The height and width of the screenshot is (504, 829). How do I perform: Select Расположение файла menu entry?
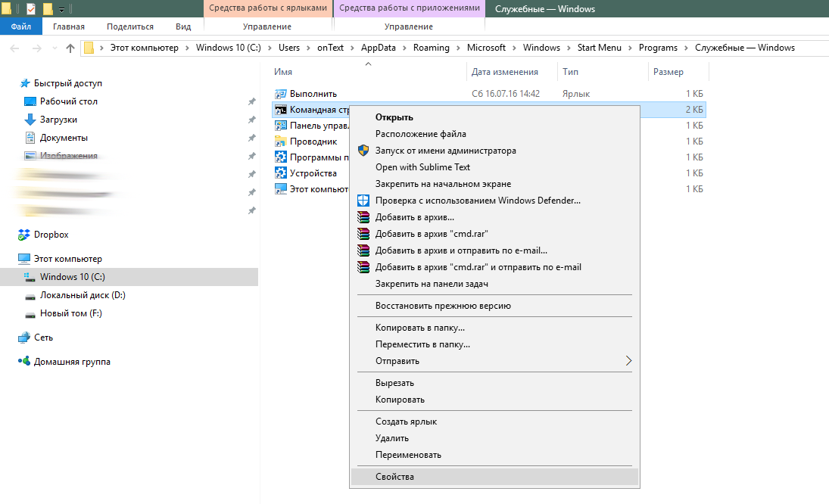(x=494, y=134)
